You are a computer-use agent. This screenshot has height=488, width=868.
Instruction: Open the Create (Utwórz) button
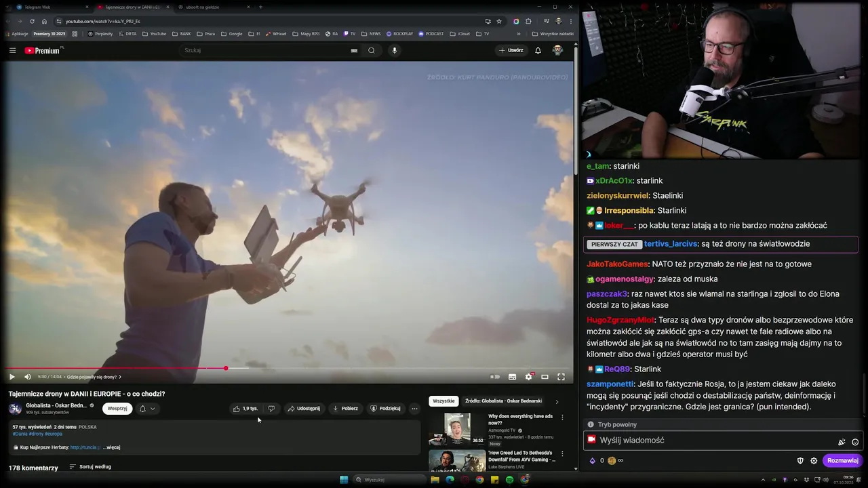click(x=511, y=50)
